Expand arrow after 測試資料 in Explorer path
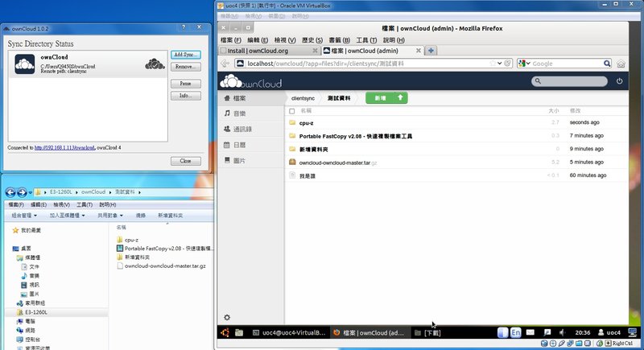644x350 pixels. click(x=139, y=192)
